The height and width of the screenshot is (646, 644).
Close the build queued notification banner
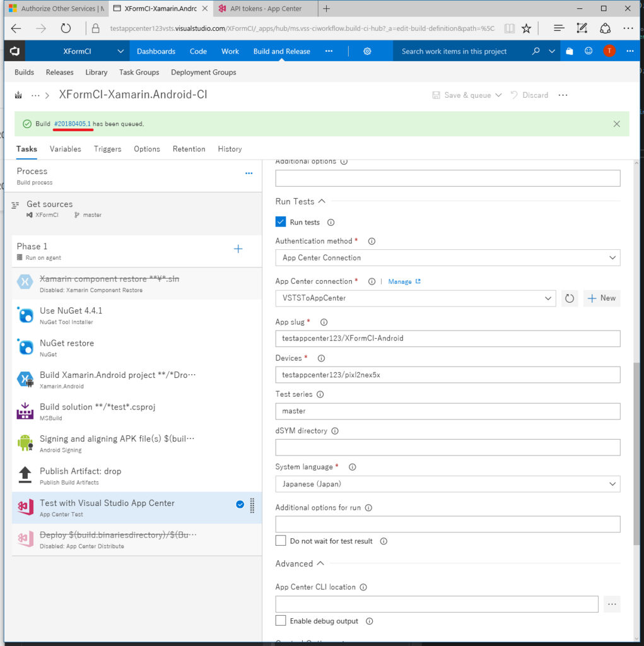(616, 124)
